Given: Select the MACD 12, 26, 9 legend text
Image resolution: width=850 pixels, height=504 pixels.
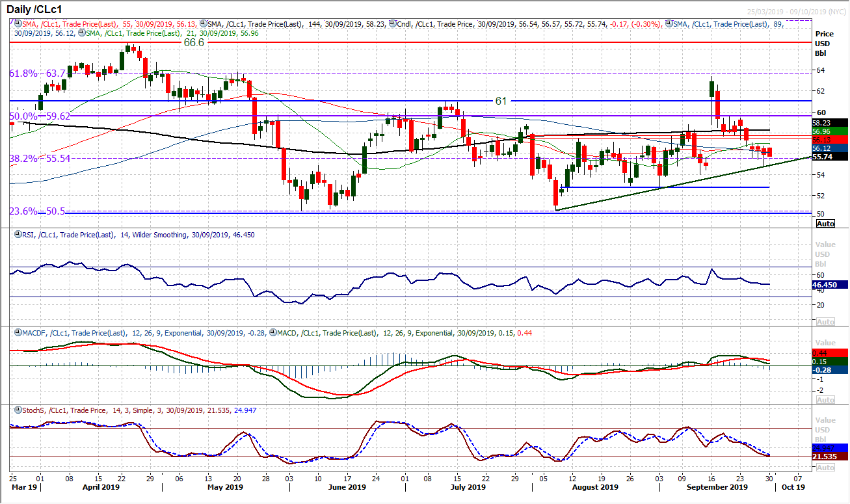Looking at the screenshot, I should click(x=404, y=333).
